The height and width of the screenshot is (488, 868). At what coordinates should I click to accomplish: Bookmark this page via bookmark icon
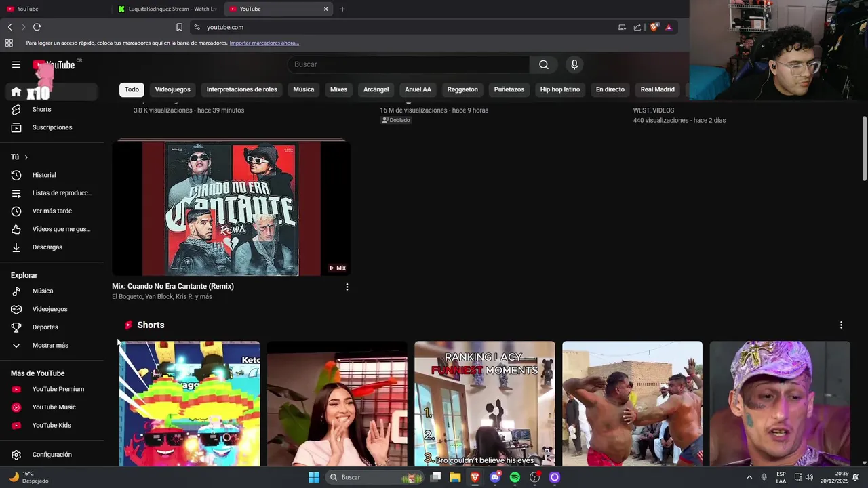click(179, 27)
